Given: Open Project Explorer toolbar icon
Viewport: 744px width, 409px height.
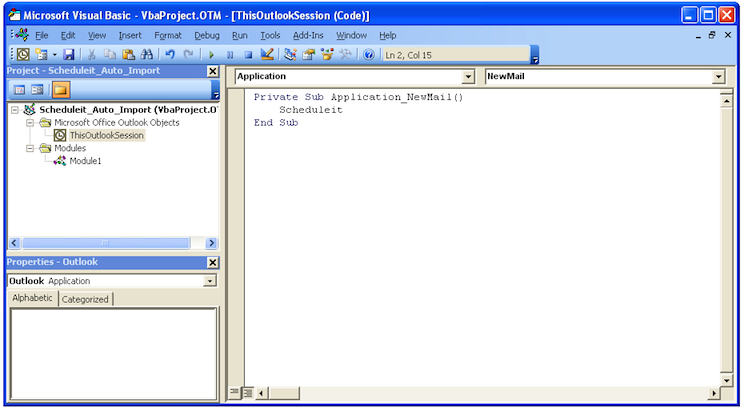Looking at the screenshot, I should tap(290, 55).
